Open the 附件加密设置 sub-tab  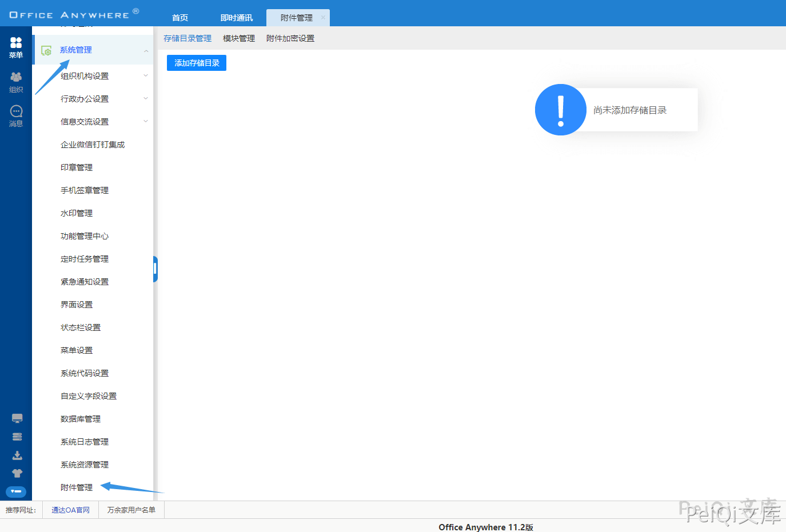click(290, 38)
